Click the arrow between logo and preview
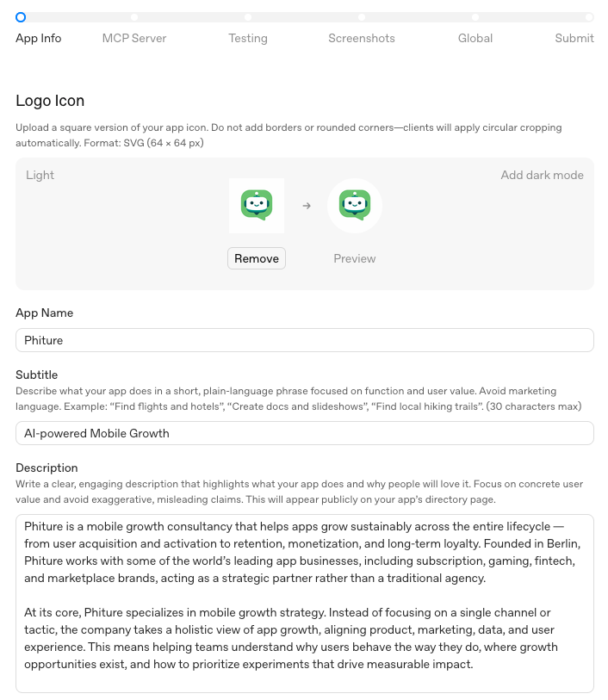 click(x=306, y=206)
